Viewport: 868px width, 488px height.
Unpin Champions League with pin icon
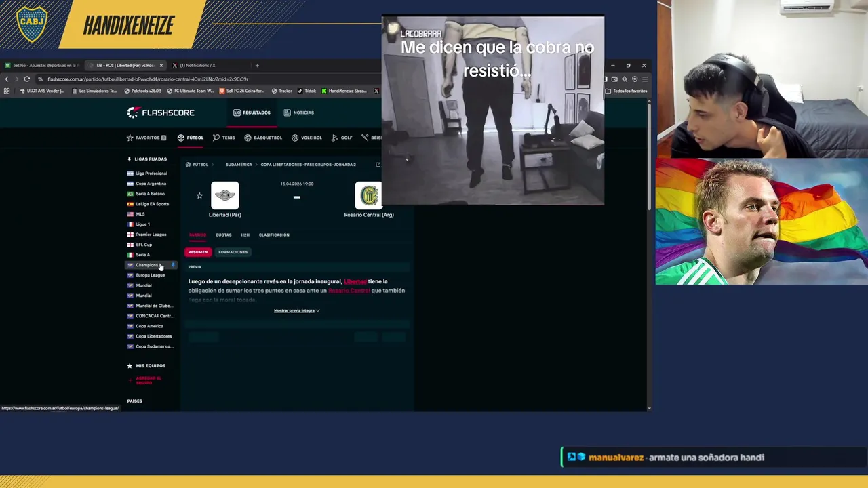coord(172,265)
